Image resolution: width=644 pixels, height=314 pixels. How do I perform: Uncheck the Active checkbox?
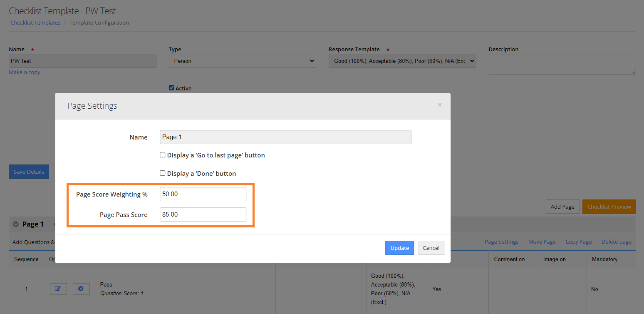point(171,87)
